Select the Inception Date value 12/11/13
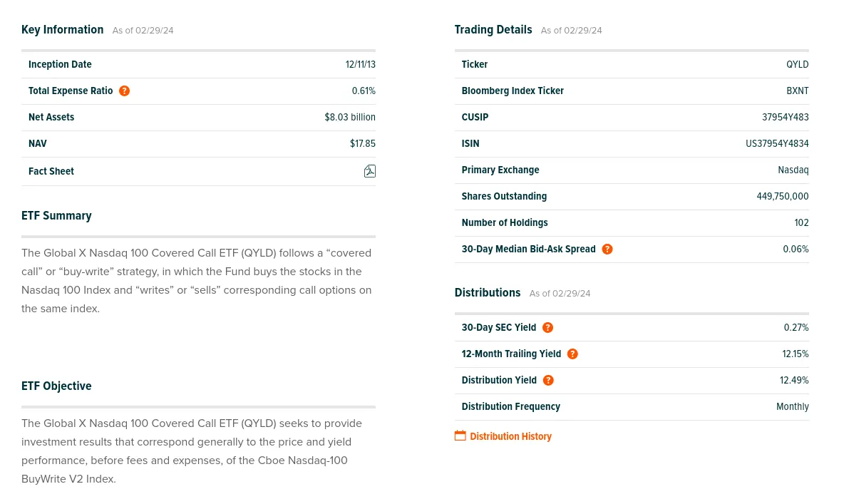 360,65
